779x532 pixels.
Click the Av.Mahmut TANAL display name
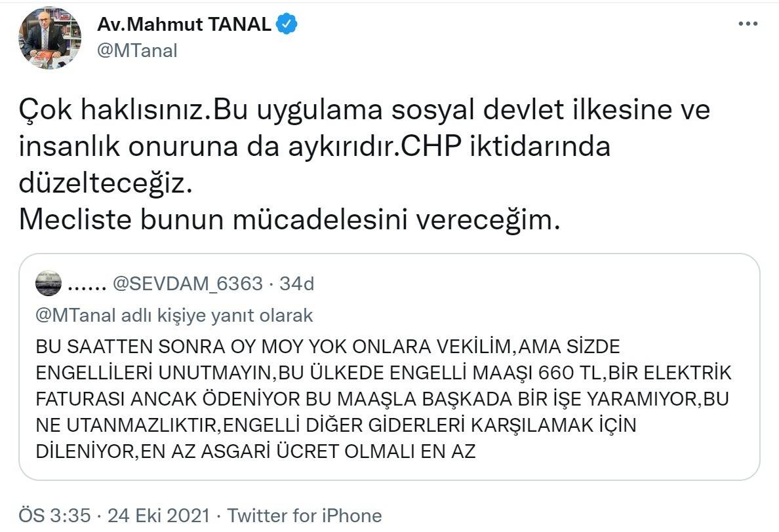(x=184, y=25)
